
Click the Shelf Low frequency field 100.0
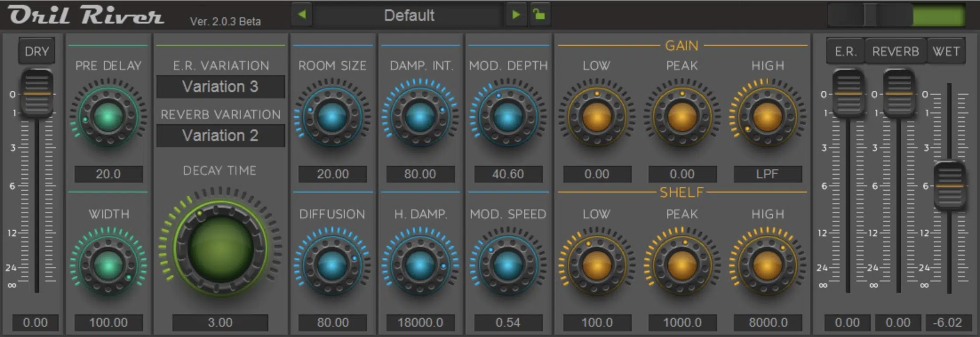point(597,322)
